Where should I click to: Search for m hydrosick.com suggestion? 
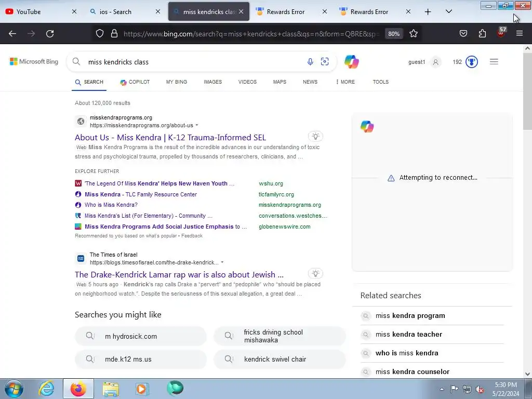(141, 336)
